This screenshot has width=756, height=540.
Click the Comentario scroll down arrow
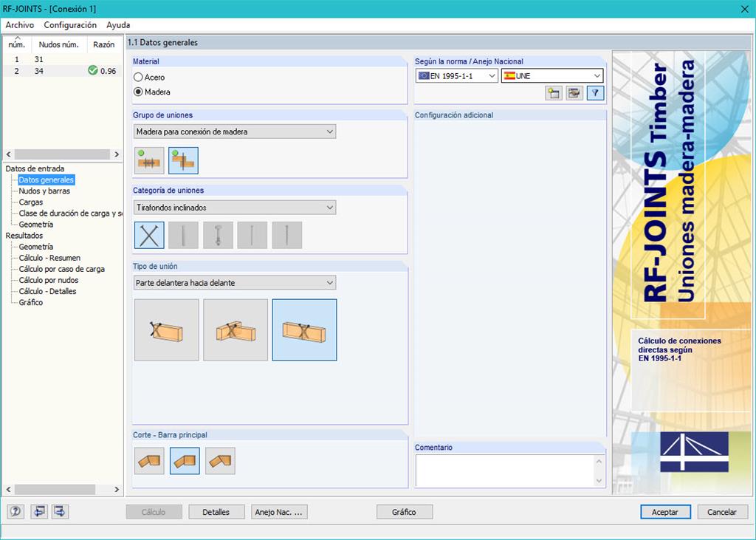pos(599,481)
